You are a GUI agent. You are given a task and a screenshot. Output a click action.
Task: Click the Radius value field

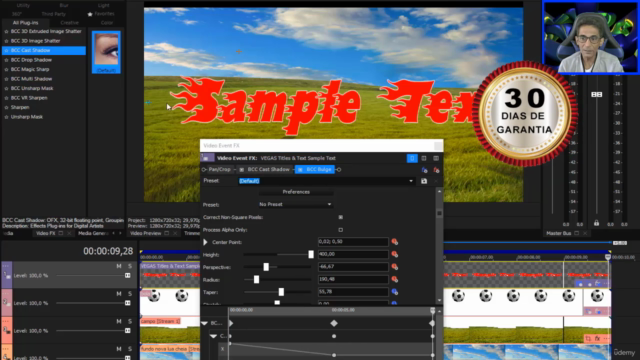(x=353, y=280)
